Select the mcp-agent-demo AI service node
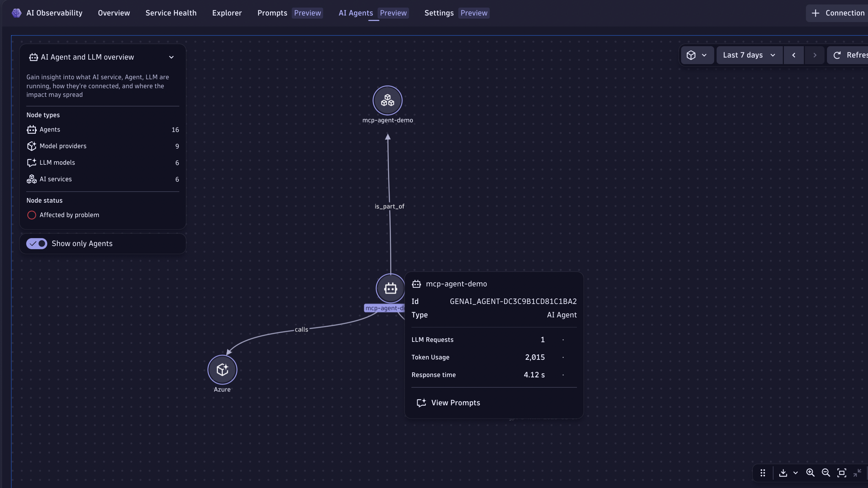868x488 pixels. [388, 100]
